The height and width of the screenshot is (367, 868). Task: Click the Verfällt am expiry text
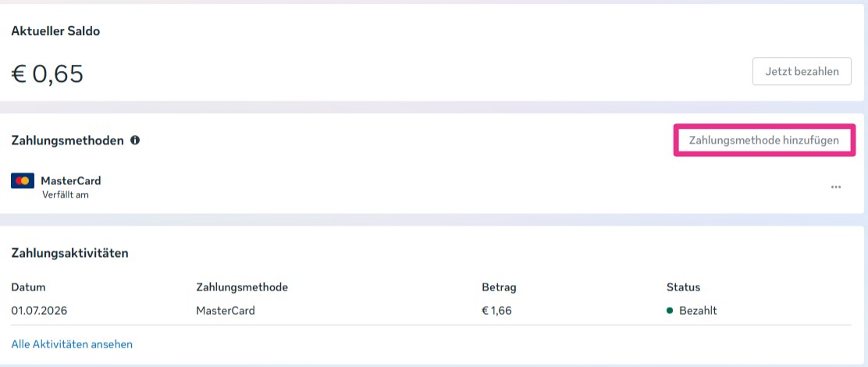tap(66, 195)
